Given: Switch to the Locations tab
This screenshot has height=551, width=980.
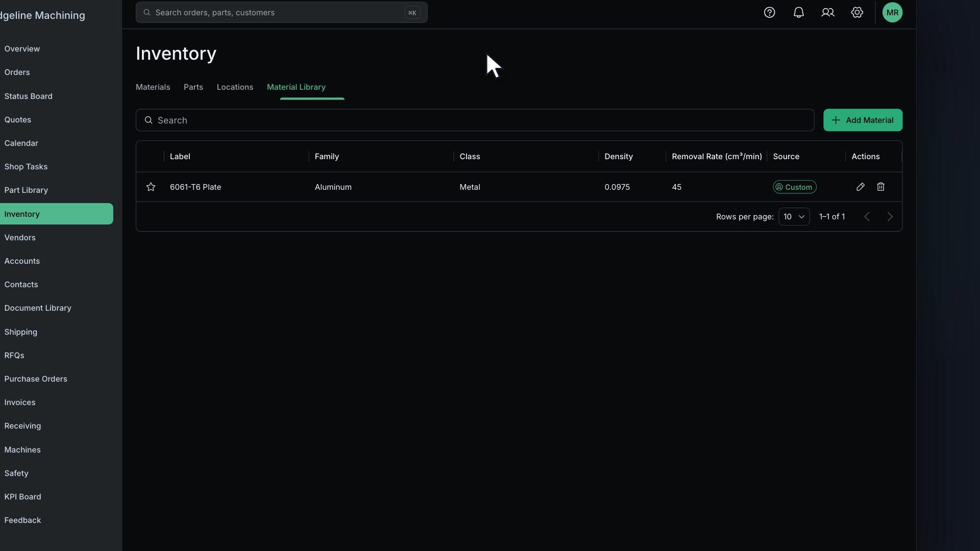Looking at the screenshot, I should (x=235, y=87).
